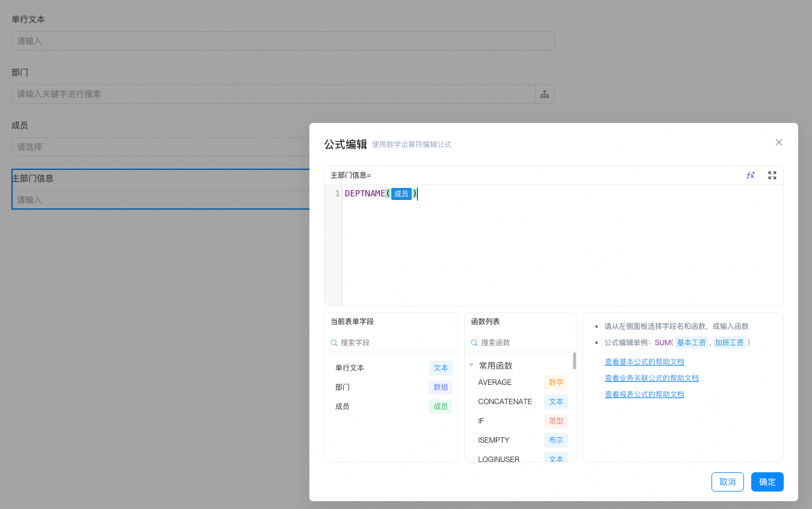Expand formula editor to fullscreen
The image size is (812, 509).
[772, 175]
